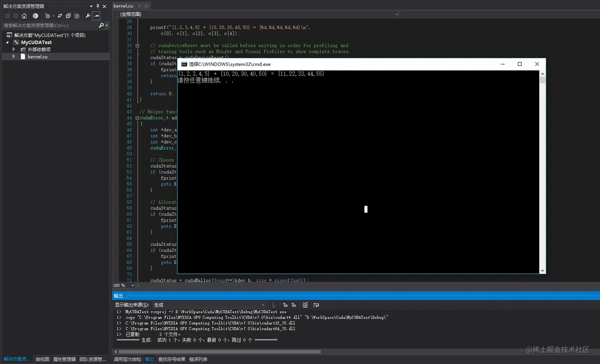Click the collapse all icon in Solution Explorer
This screenshot has width=600, height=364.
(x=68, y=16)
